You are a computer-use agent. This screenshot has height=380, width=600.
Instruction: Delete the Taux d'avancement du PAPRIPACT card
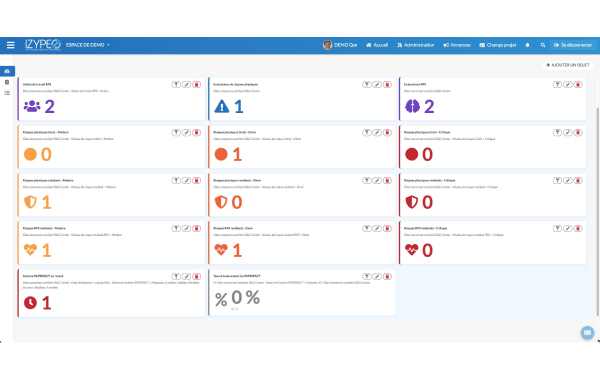(387, 276)
